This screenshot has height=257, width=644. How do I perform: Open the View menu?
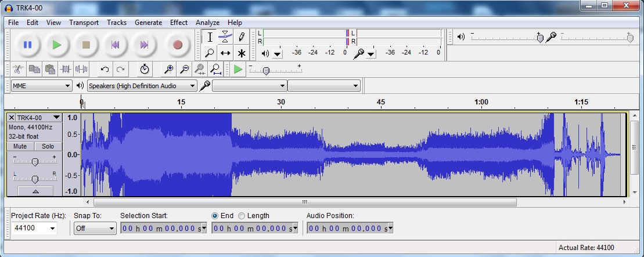53,23
